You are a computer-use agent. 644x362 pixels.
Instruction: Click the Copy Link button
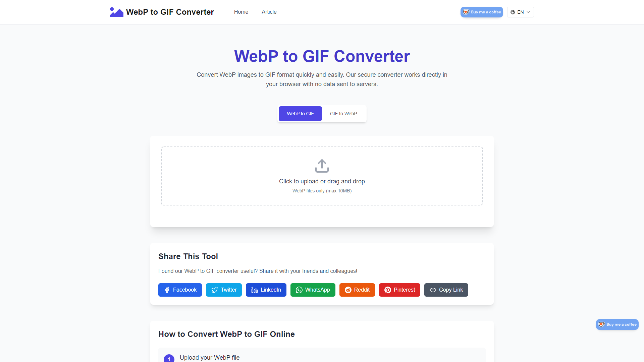445,290
